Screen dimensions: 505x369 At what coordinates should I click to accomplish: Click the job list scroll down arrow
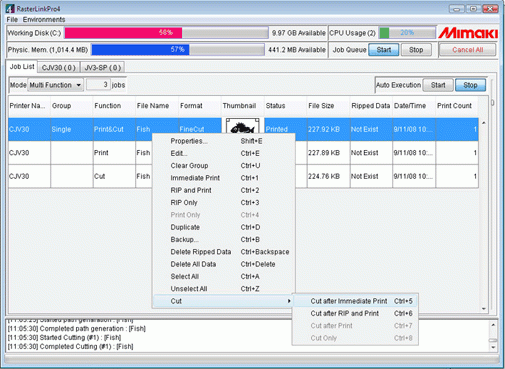tap(484, 309)
